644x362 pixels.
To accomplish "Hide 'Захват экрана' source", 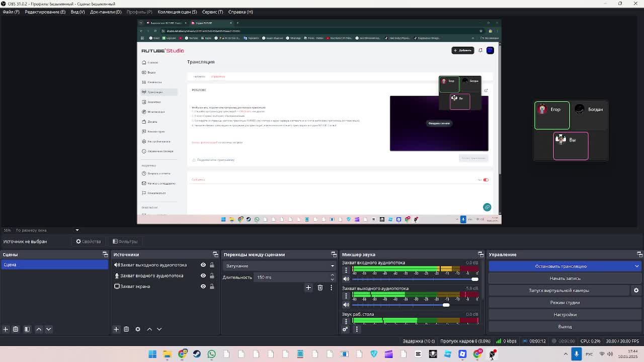I will (x=203, y=286).
